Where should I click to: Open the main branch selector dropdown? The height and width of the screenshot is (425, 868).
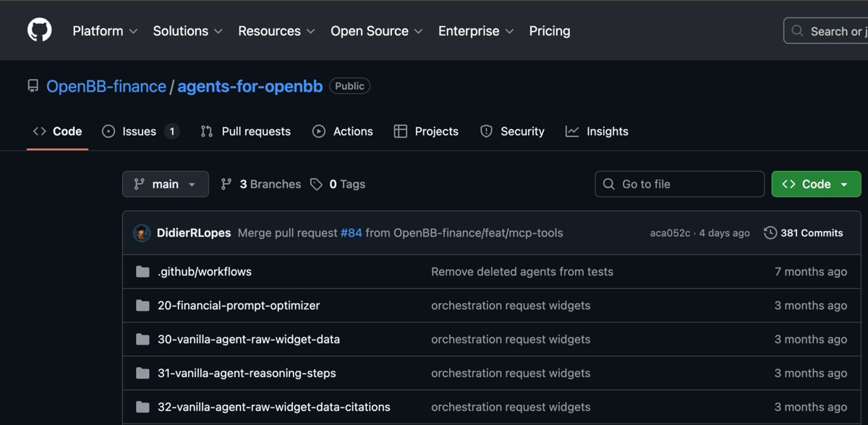click(x=166, y=185)
